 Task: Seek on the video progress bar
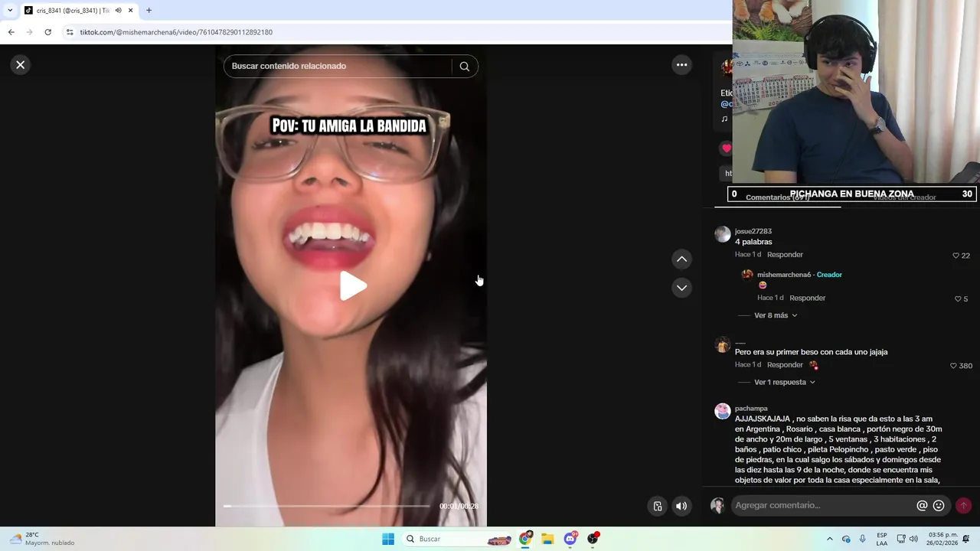(x=327, y=506)
